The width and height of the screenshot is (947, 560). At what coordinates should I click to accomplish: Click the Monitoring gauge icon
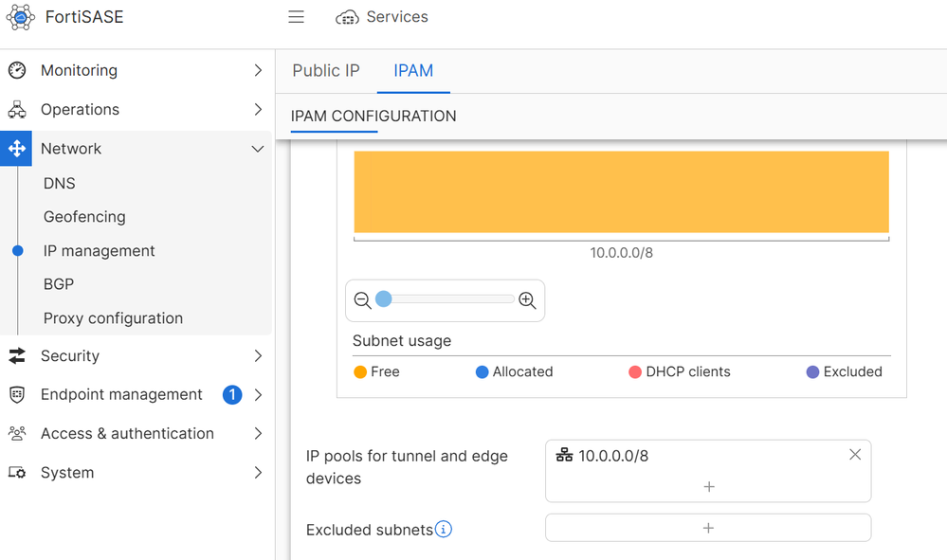tap(17, 70)
